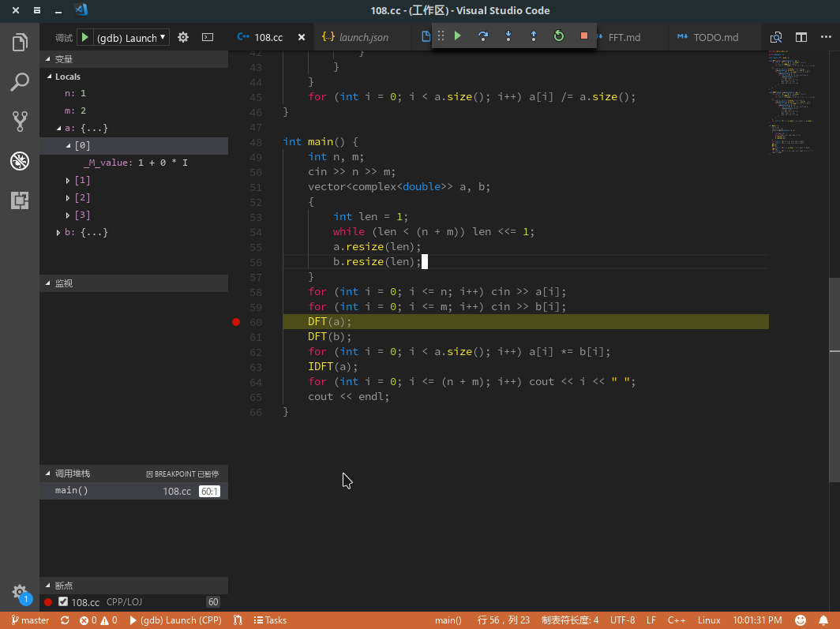The height and width of the screenshot is (629, 840).
Task: Click the master branch in status bar
Action: click(x=30, y=620)
